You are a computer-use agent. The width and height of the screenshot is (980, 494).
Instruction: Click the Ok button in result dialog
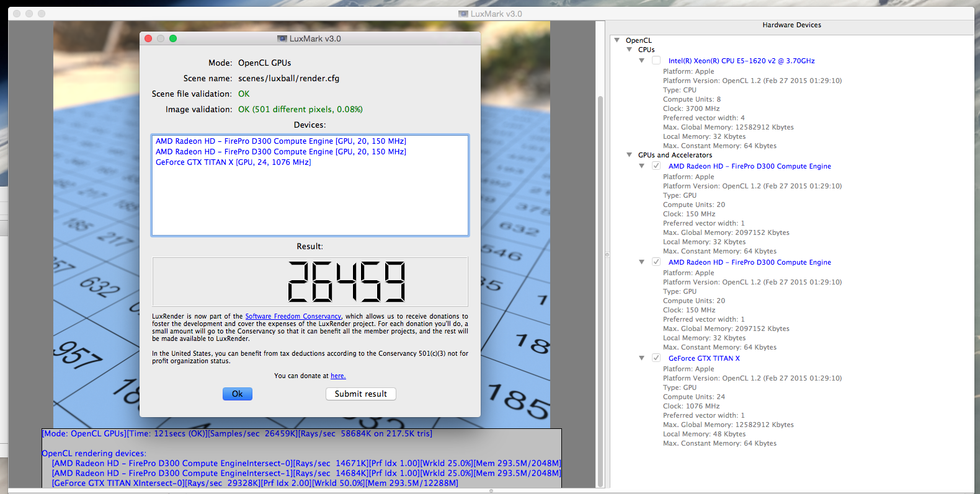tap(237, 394)
